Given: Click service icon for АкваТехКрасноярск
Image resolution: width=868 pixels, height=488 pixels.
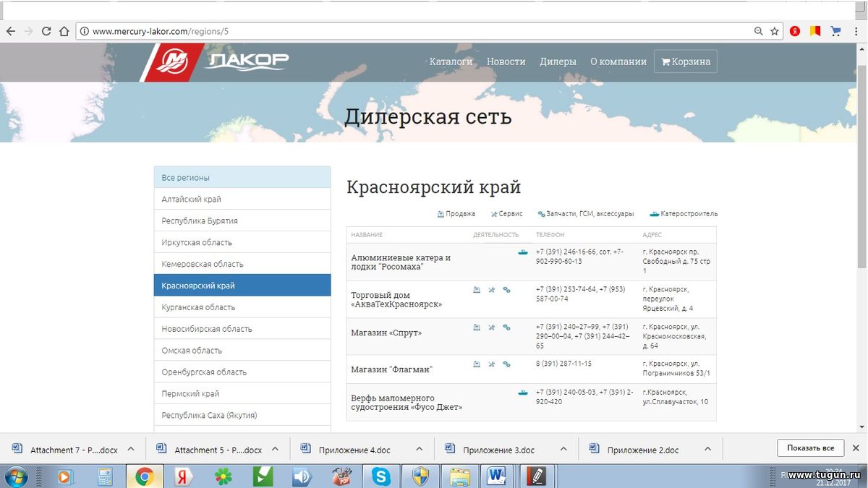Looking at the screenshot, I should point(491,289).
